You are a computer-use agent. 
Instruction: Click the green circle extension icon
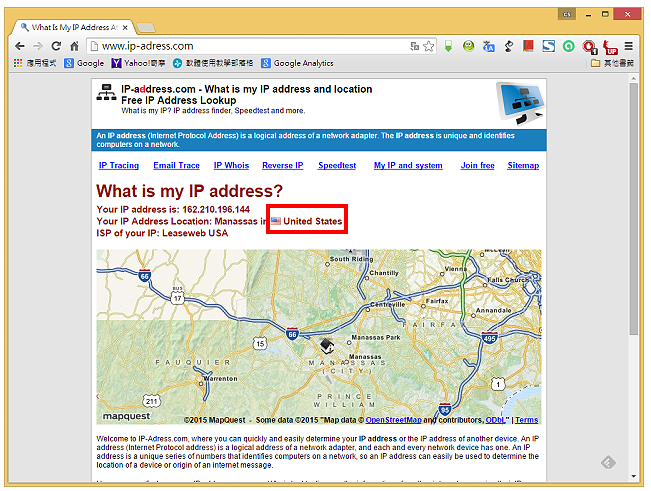(x=568, y=46)
